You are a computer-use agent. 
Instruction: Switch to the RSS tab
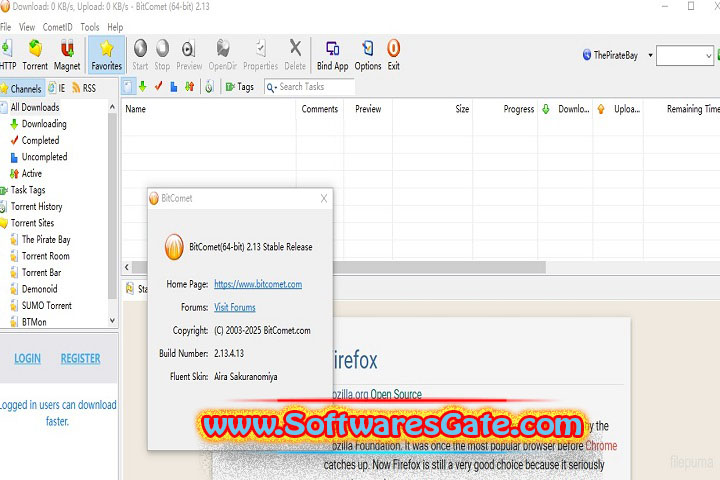[x=84, y=88]
